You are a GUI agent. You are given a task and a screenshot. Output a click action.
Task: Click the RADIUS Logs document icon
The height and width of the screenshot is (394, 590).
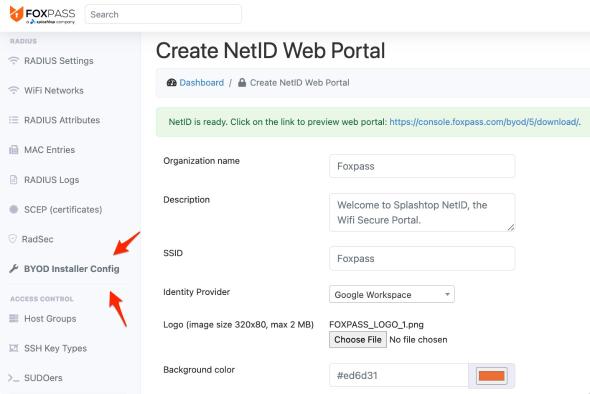click(14, 180)
